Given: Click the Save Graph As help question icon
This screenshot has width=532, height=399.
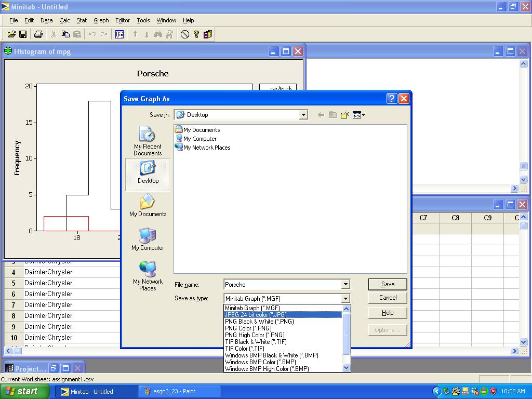Looking at the screenshot, I should coord(392,99).
